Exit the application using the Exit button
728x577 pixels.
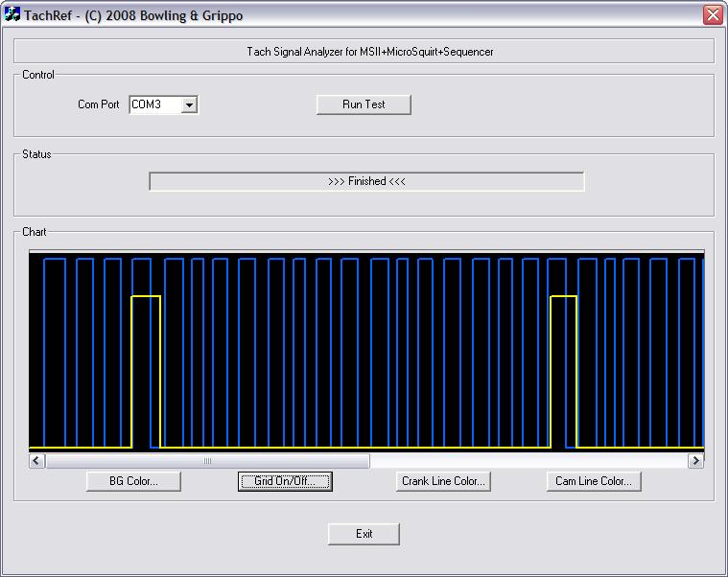coord(364,534)
